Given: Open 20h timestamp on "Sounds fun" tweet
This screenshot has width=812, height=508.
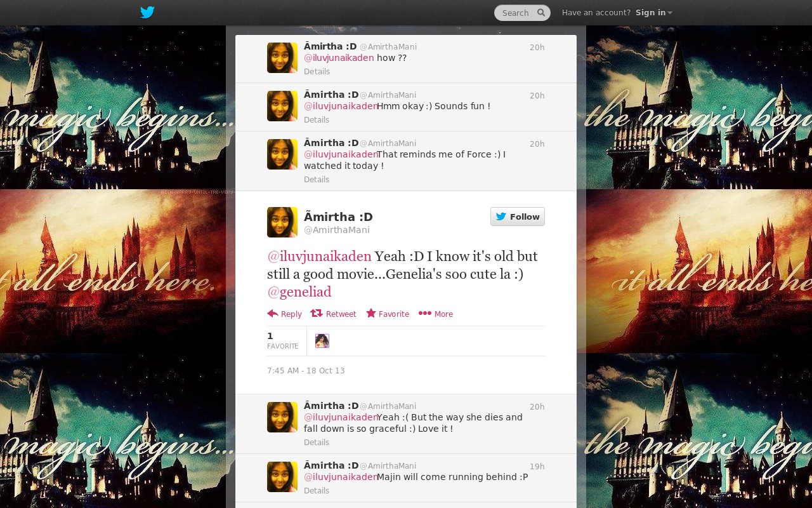Looking at the screenshot, I should coord(537,96).
